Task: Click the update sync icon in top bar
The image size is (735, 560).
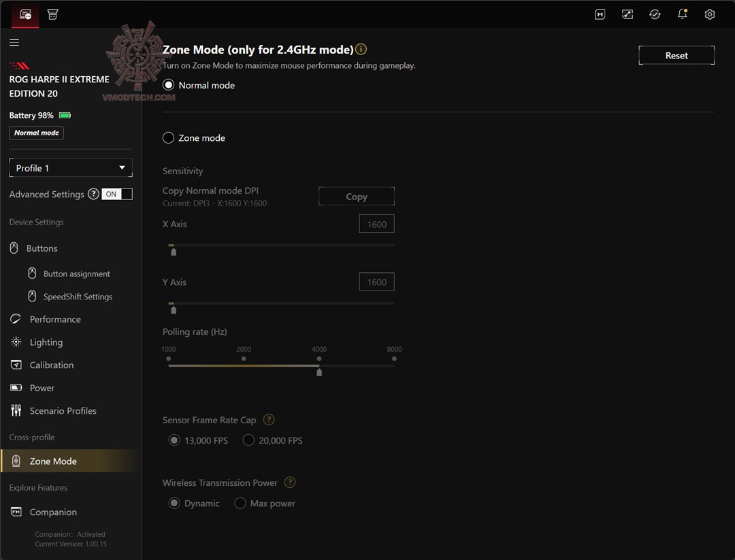Action: tap(655, 14)
